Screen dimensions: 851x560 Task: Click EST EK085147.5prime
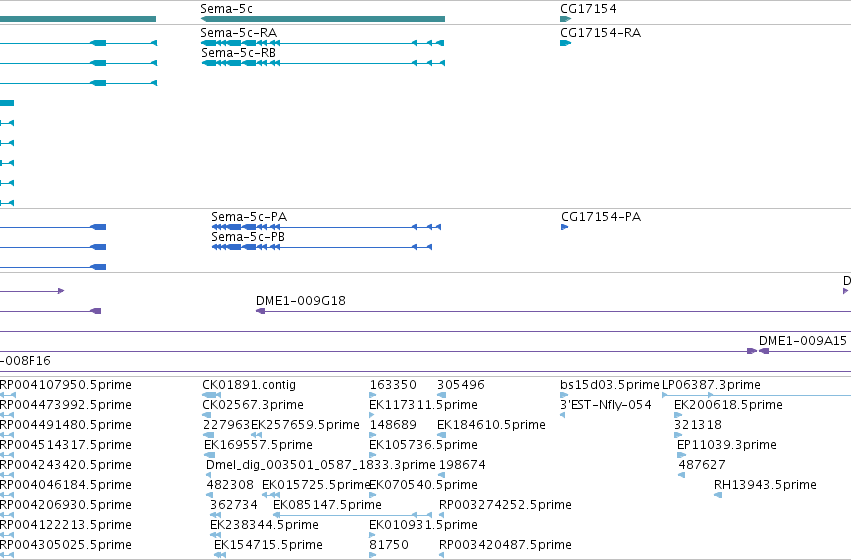(327, 505)
